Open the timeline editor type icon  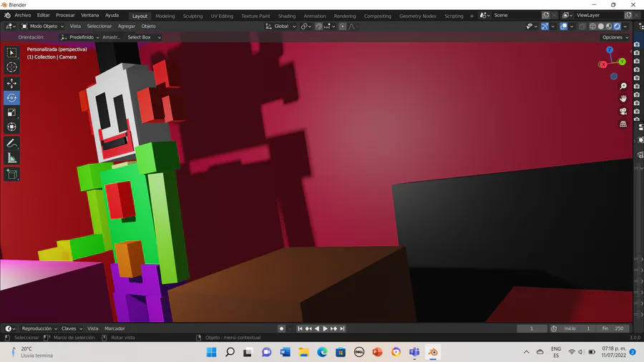[x=10, y=328]
